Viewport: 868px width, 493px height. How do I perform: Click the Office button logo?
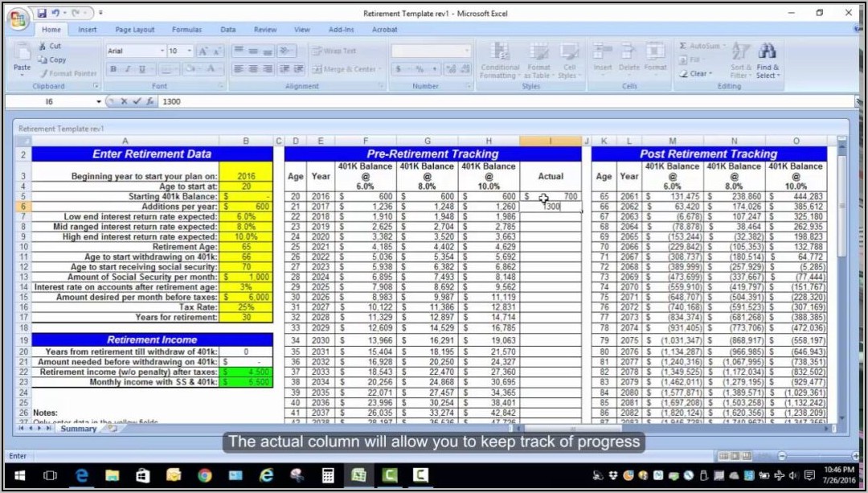(x=18, y=18)
